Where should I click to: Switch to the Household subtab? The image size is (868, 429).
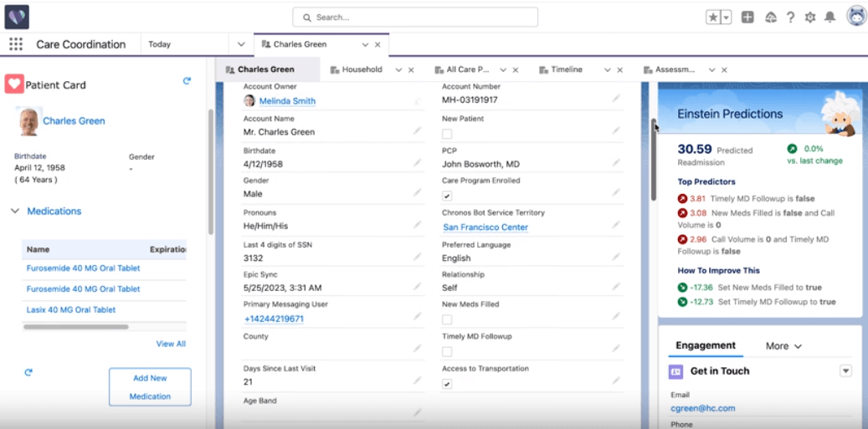(x=362, y=69)
